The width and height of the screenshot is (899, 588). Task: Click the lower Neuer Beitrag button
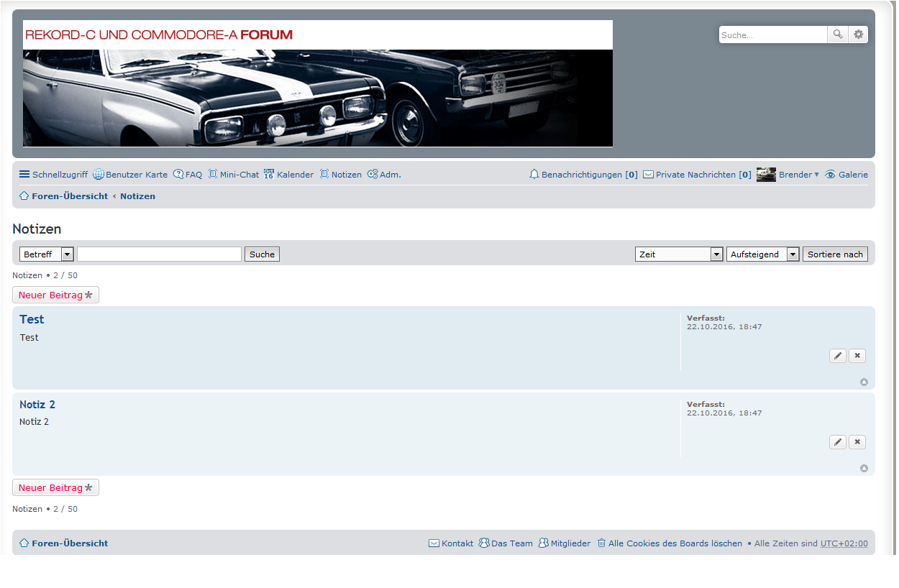[55, 488]
